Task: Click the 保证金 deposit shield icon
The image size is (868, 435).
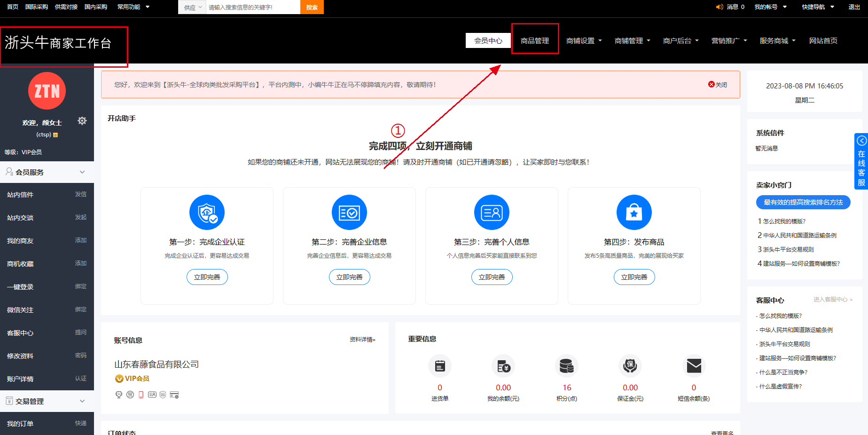Action: click(630, 366)
